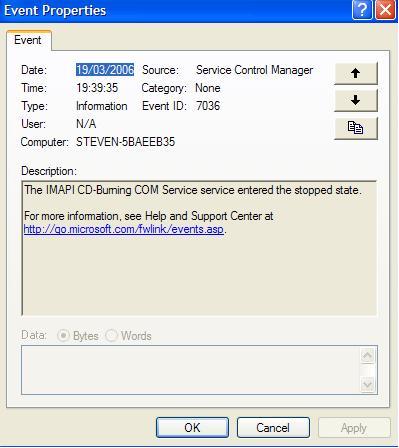The width and height of the screenshot is (399, 448).
Task: Click the Category value None
Action: [208, 88]
